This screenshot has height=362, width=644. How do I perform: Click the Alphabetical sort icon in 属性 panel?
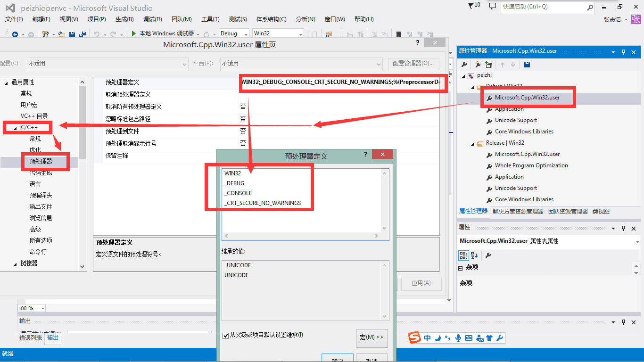[474, 255]
